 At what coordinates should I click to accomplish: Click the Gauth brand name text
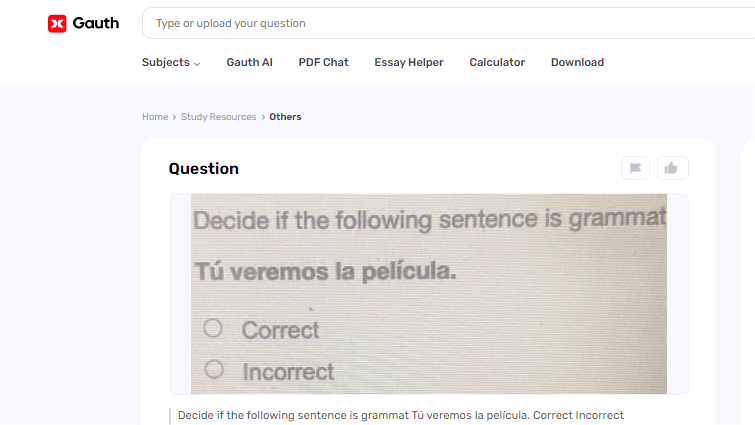point(96,23)
